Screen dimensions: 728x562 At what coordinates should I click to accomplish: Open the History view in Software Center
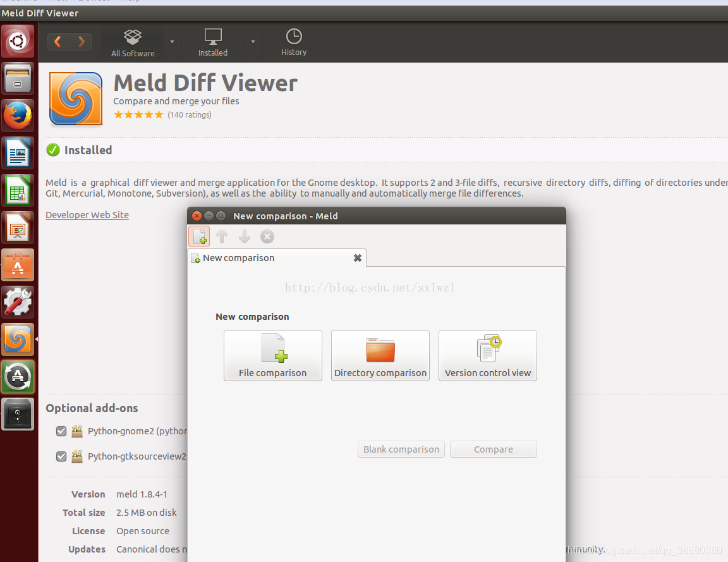click(293, 42)
